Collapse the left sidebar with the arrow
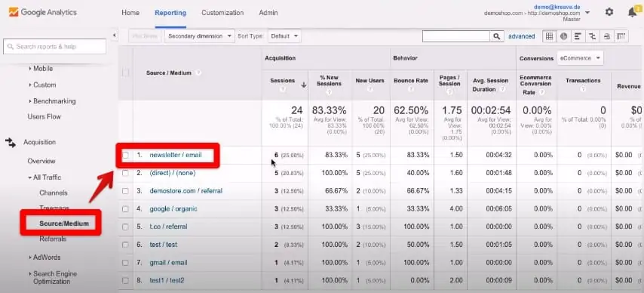Viewport: 644px width, 293px height. point(114,35)
